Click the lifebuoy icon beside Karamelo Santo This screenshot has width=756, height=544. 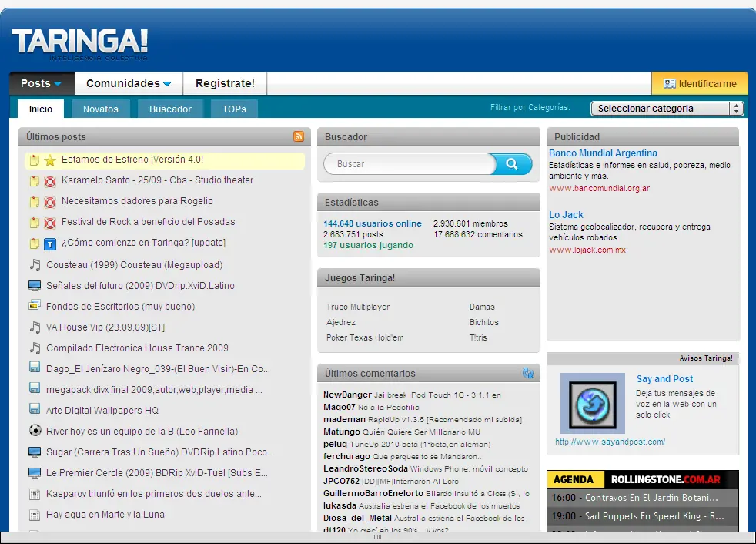(x=50, y=181)
